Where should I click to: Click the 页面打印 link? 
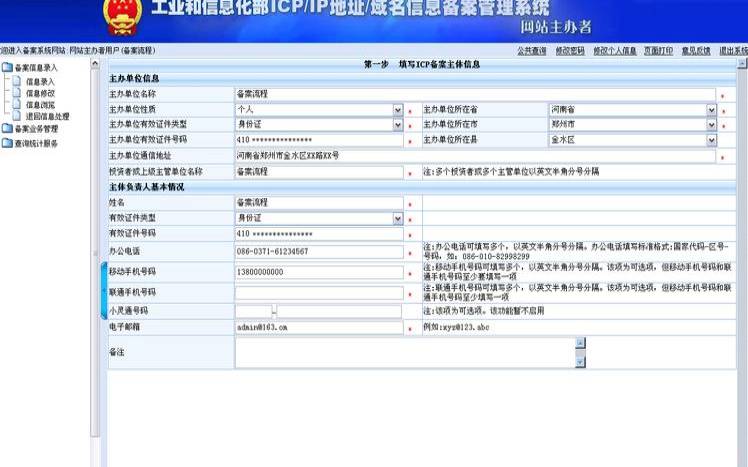(x=657, y=50)
